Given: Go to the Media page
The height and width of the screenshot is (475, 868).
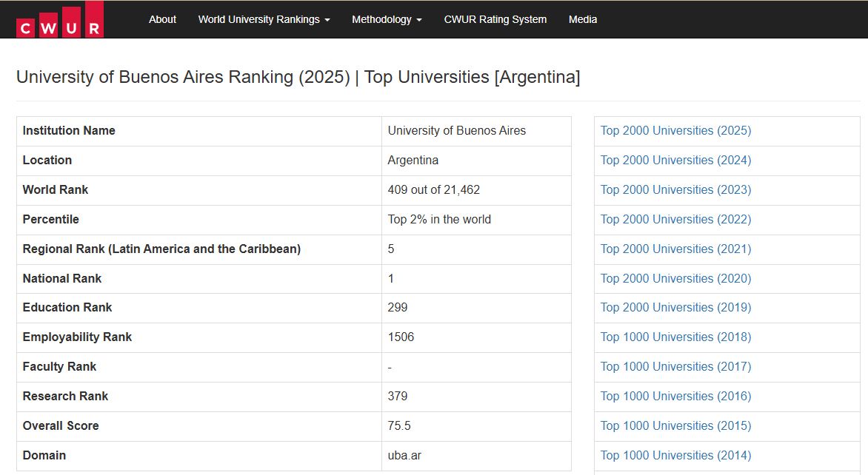Looking at the screenshot, I should pos(582,19).
